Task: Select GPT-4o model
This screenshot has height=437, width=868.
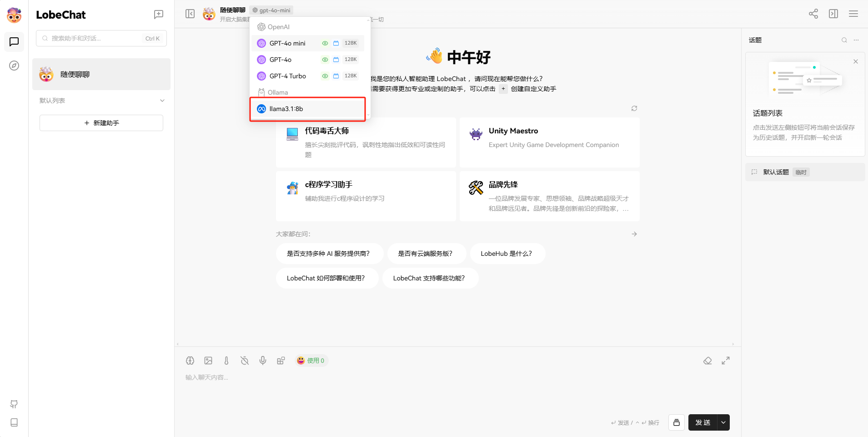Action: coord(308,60)
